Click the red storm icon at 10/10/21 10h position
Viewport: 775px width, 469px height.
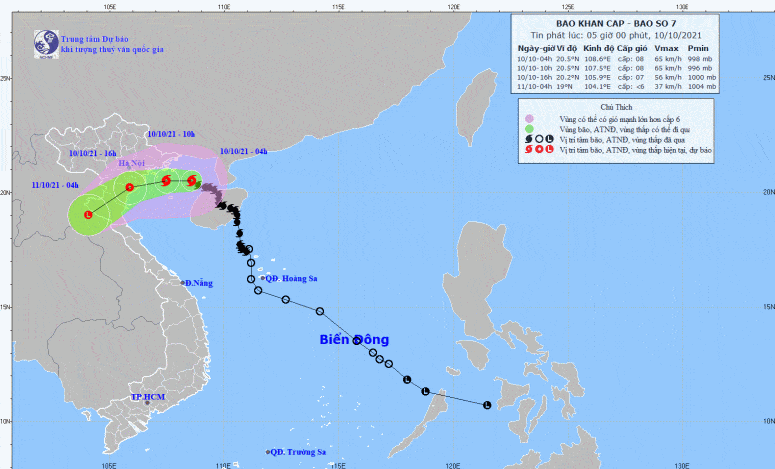(166, 181)
